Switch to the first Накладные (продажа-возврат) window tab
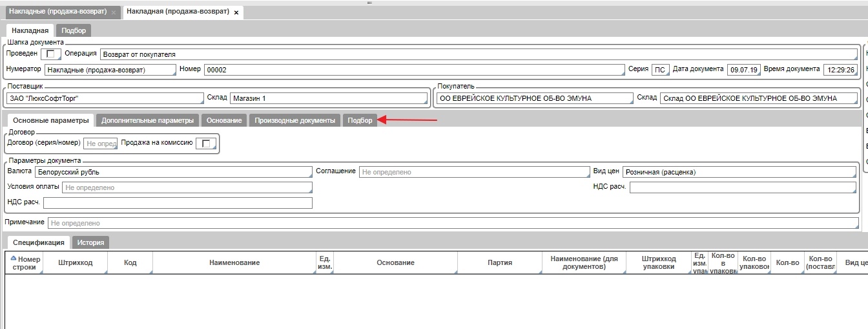Image resolution: width=868 pixels, height=329 pixels. pos(57,12)
